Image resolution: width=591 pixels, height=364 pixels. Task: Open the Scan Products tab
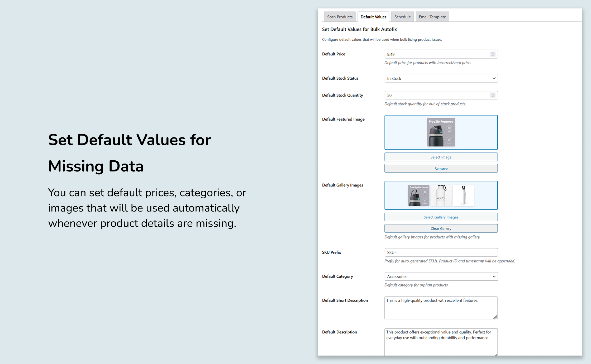click(340, 17)
